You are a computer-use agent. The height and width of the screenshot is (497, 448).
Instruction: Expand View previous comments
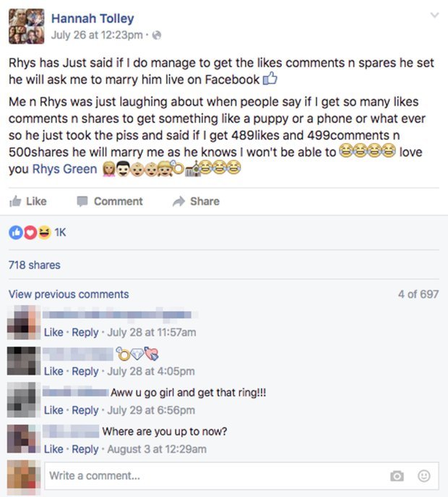coord(69,294)
